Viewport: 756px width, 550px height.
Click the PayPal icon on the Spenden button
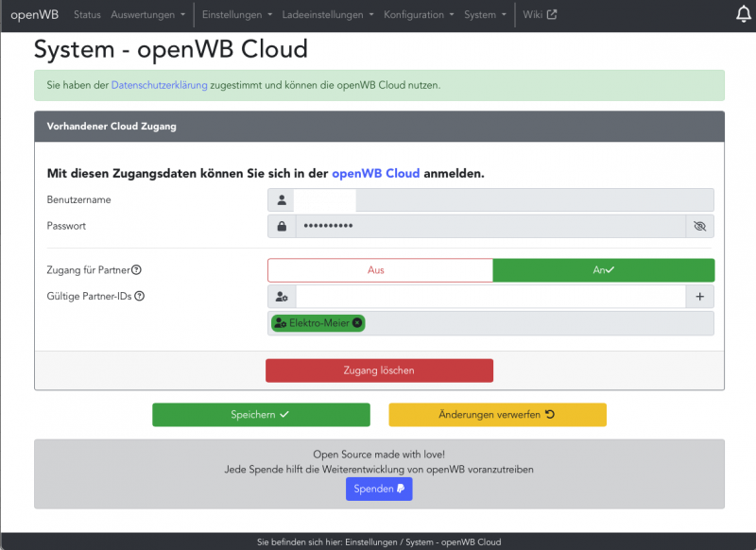[x=398, y=489]
